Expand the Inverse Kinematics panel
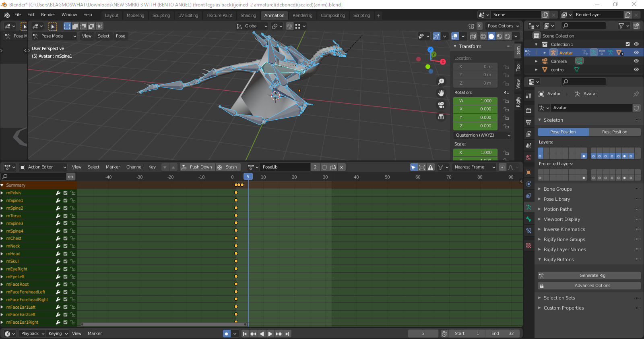 [564, 229]
